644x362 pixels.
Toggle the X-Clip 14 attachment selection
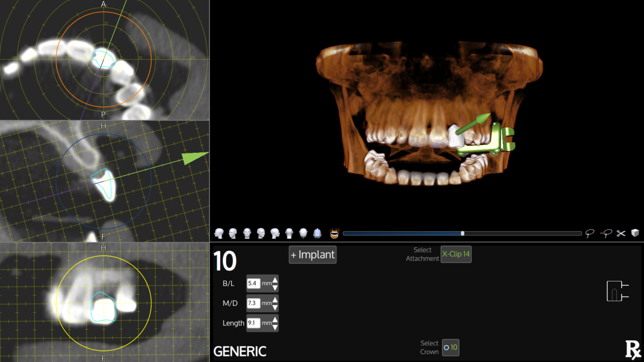(456, 254)
